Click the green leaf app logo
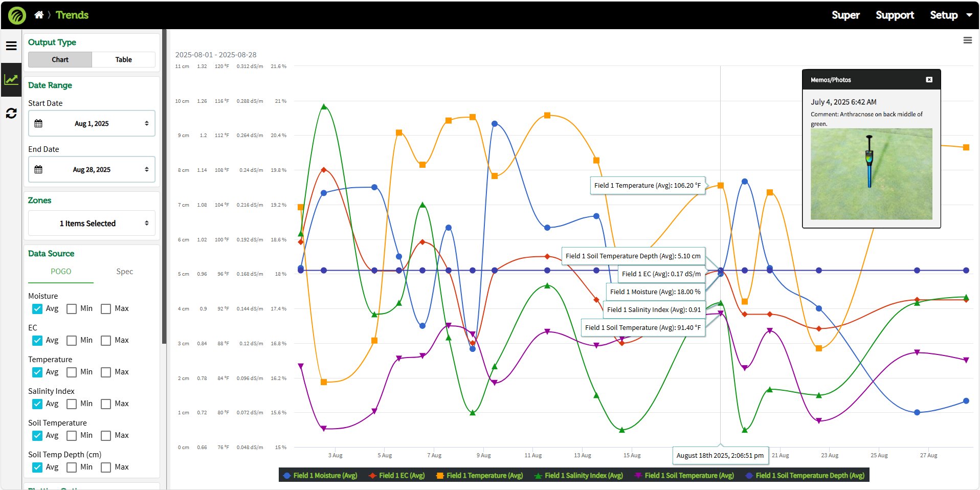980x490 pixels. [x=17, y=15]
